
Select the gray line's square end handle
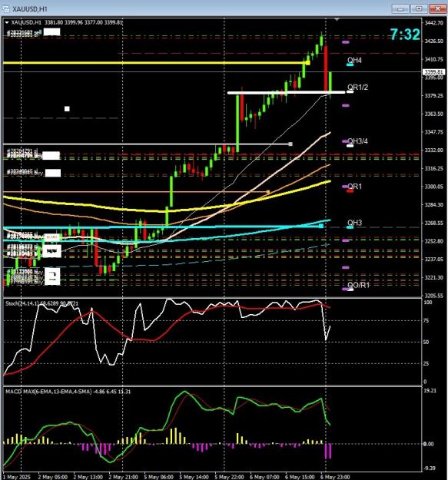point(290,144)
